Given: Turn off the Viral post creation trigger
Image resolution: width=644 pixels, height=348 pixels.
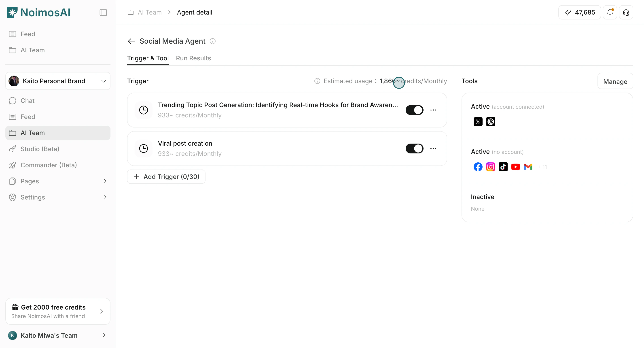Looking at the screenshot, I should click(x=414, y=148).
